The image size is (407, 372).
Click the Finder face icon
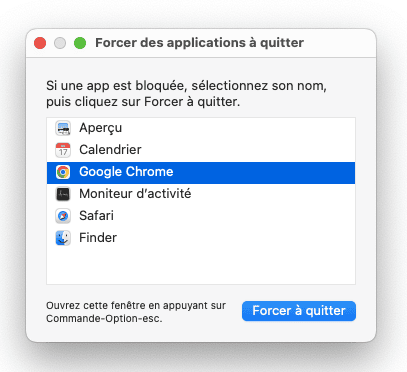(63, 238)
